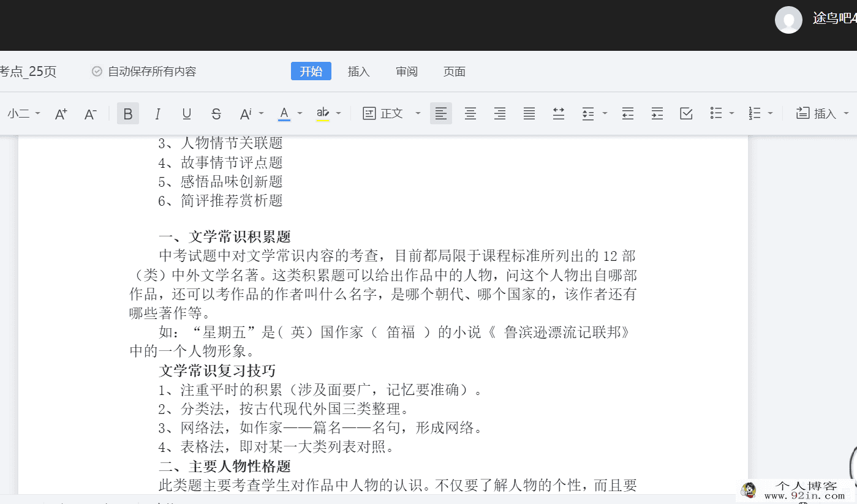Click the line 4、故事情节评点题
The width and height of the screenshot is (857, 504).
tap(221, 162)
